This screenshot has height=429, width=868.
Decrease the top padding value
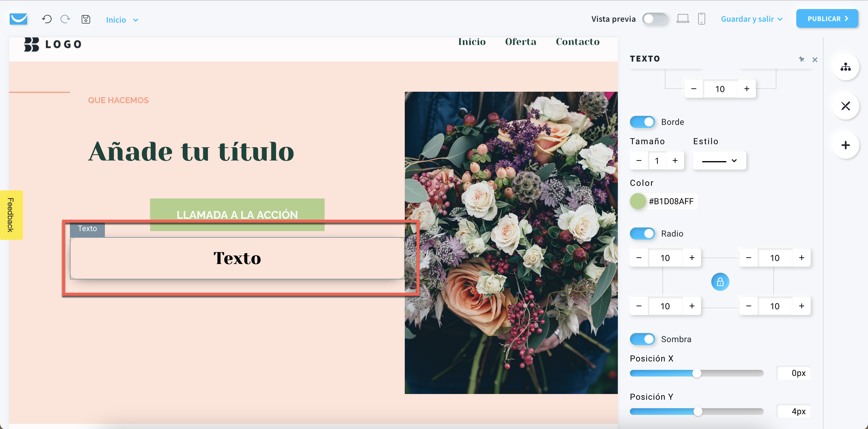click(693, 89)
